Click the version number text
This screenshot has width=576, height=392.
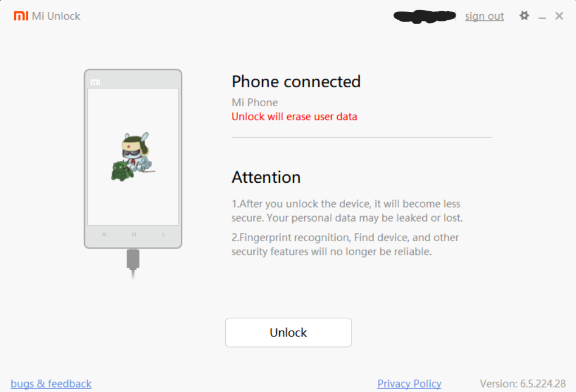(523, 384)
